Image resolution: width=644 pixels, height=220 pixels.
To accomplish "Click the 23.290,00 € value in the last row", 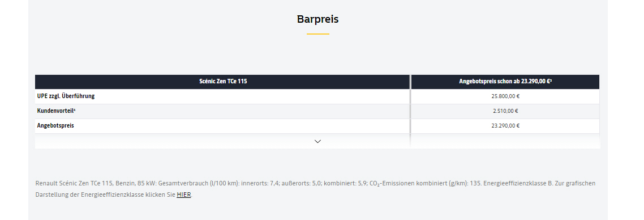I will (x=505, y=125).
